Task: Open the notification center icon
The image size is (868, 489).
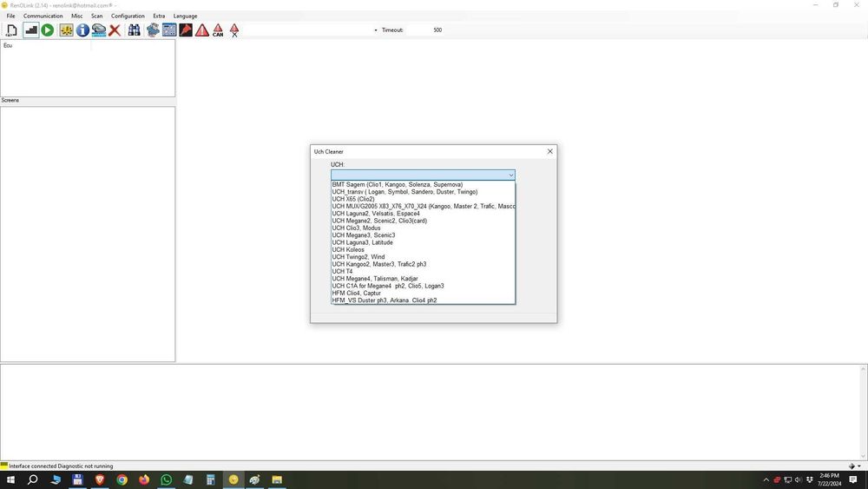Action: (853, 479)
